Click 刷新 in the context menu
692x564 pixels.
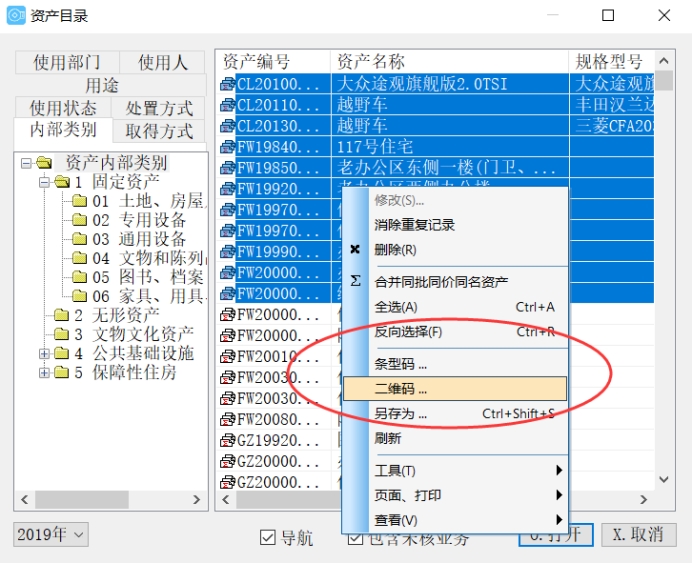pyautogui.click(x=455, y=438)
